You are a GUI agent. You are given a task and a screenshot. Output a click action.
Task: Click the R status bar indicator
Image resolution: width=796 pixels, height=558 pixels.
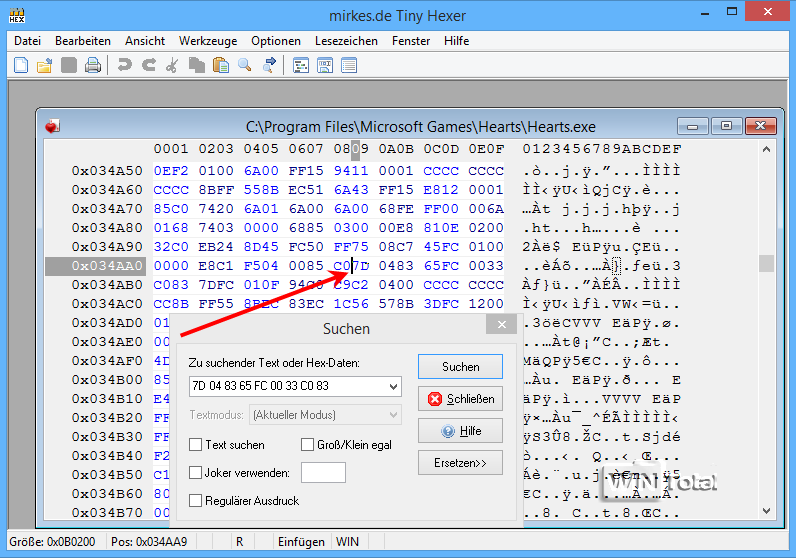pos(240,542)
